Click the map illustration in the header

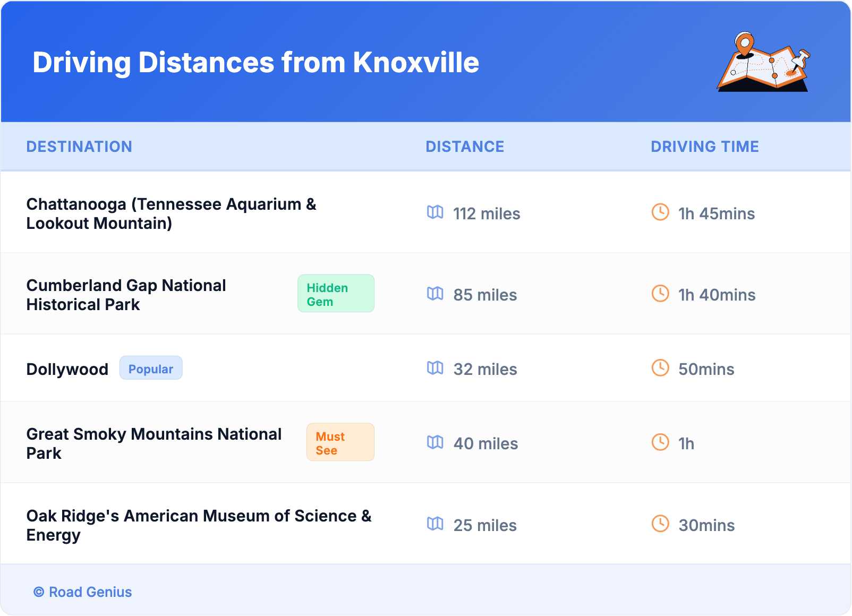[x=763, y=62]
